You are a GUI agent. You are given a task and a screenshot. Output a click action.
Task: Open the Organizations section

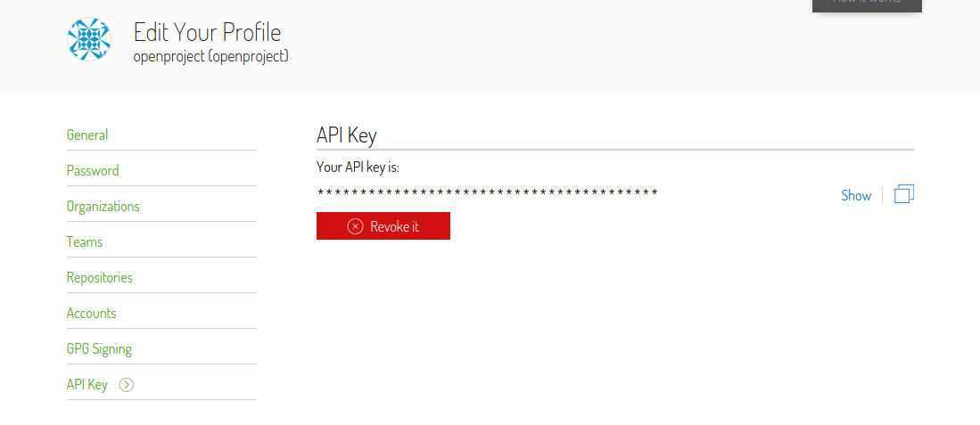[103, 207]
